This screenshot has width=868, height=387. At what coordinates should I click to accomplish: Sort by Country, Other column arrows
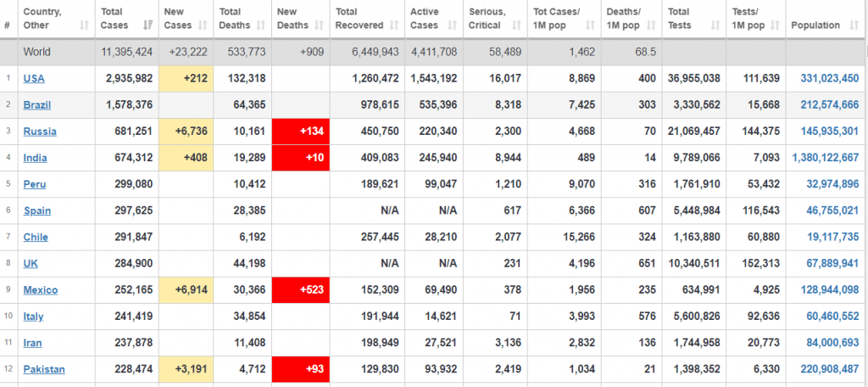[x=84, y=25]
